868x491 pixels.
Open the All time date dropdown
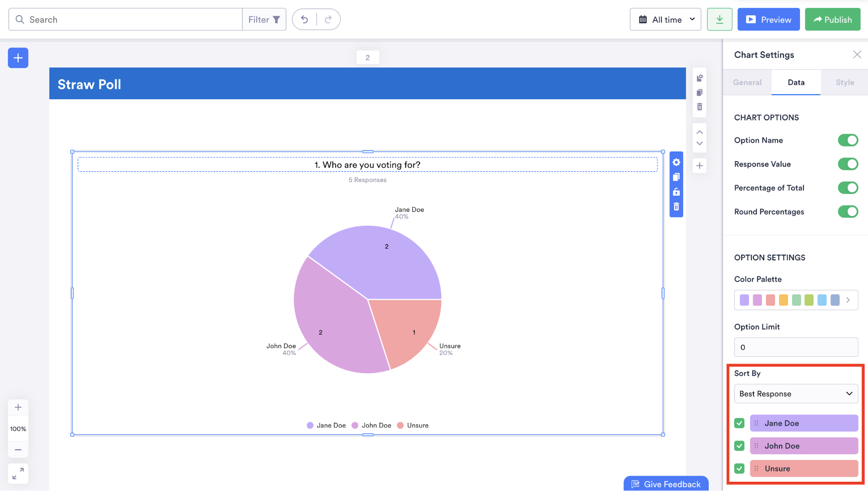point(665,20)
